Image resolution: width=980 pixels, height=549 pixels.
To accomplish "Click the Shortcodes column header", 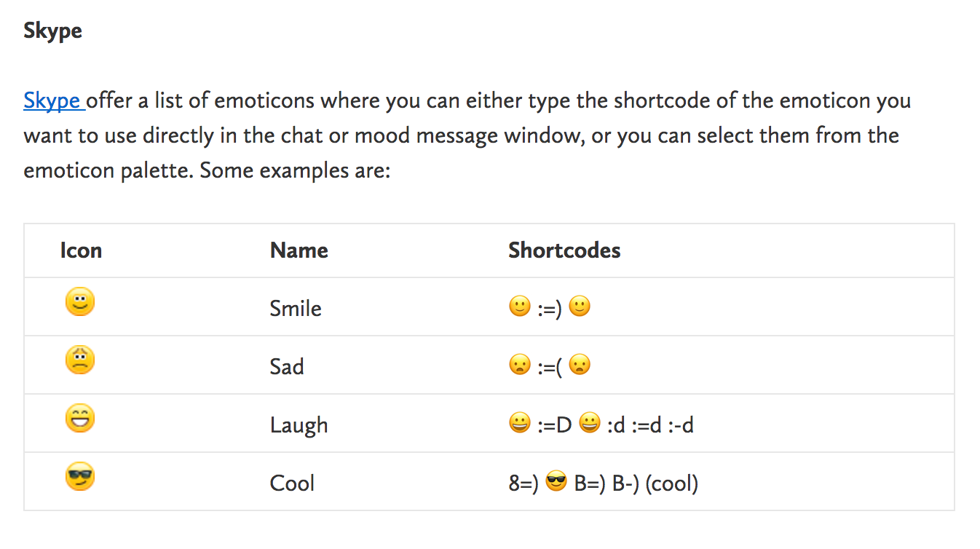I will tap(564, 250).
